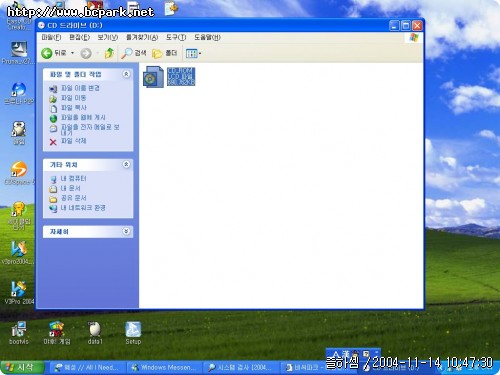Switch to 시스템 검사 taskbar button
Image resolution: width=500 pixels, height=375 pixels.
point(241,368)
